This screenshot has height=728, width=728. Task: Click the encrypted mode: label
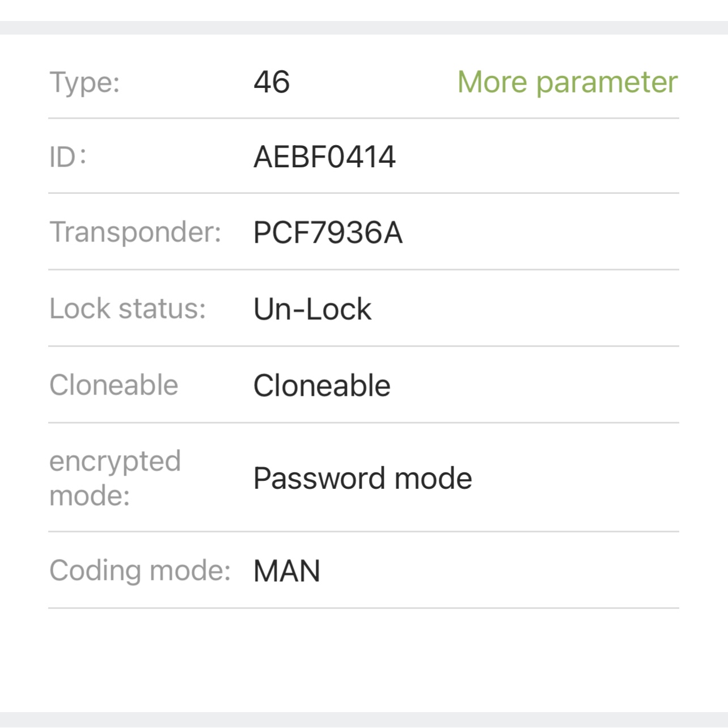115,478
